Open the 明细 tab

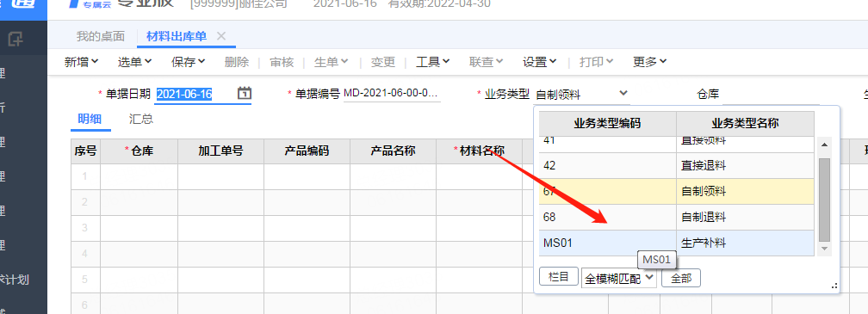click(x=89, y=119)
